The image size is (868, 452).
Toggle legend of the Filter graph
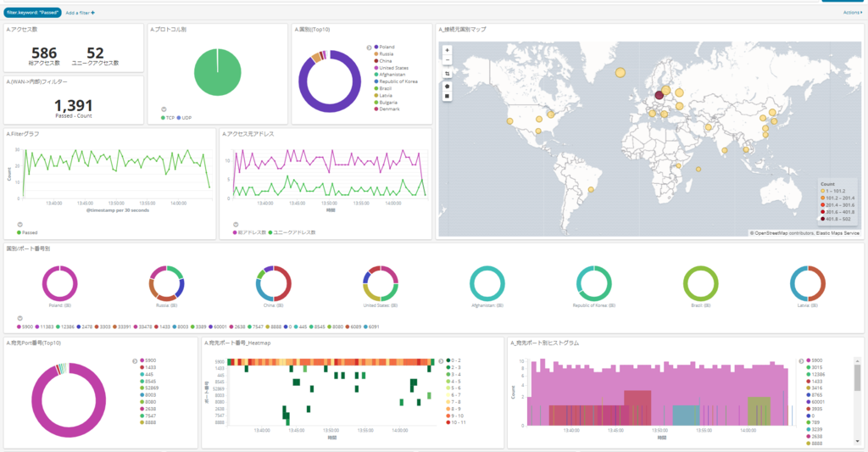[x=20, y=225]
